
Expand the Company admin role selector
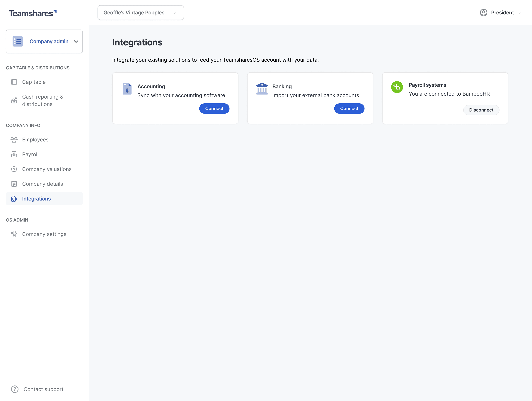tap(76, 41)
